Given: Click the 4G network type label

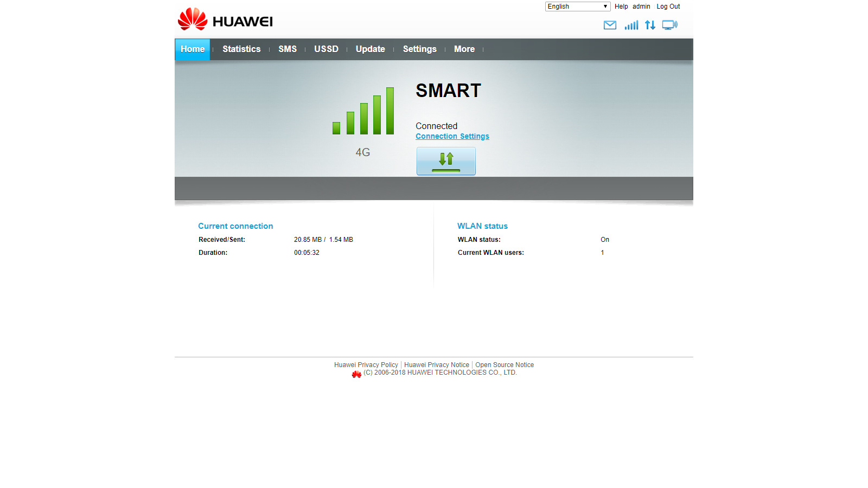Looking at the screenshot, I should pyautogui.click(x=363, y=152).
